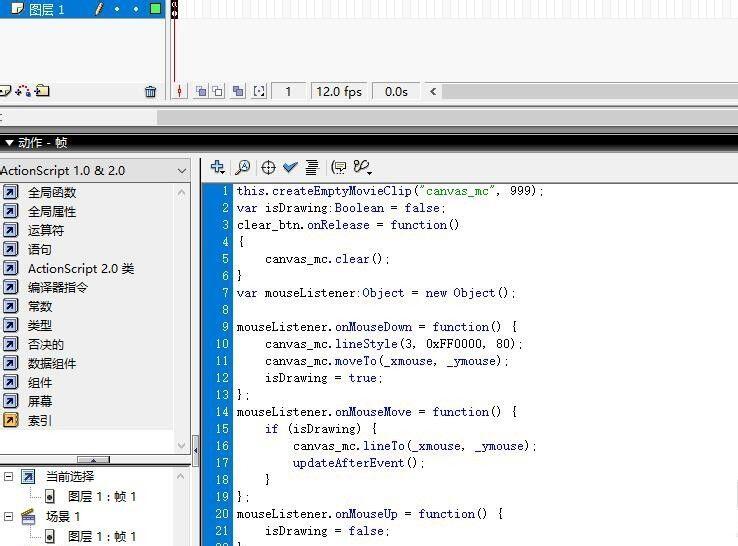Click code line 10 lineStyle call

point(393,344)
